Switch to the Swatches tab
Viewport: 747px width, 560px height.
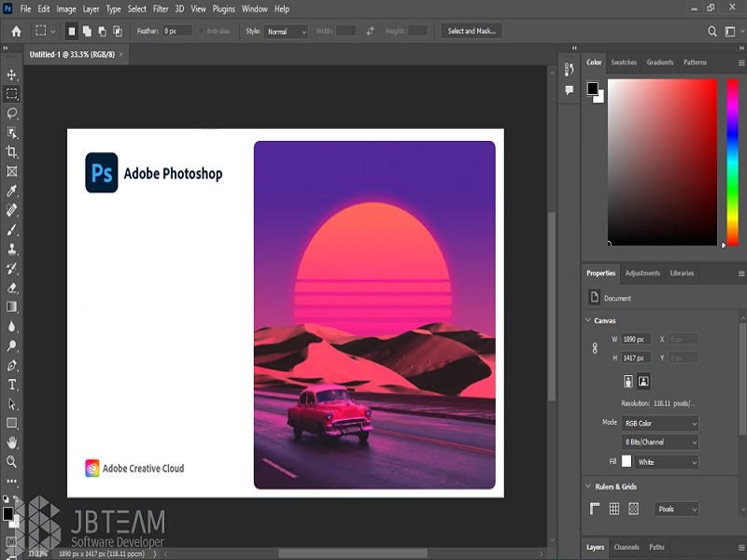623,63
